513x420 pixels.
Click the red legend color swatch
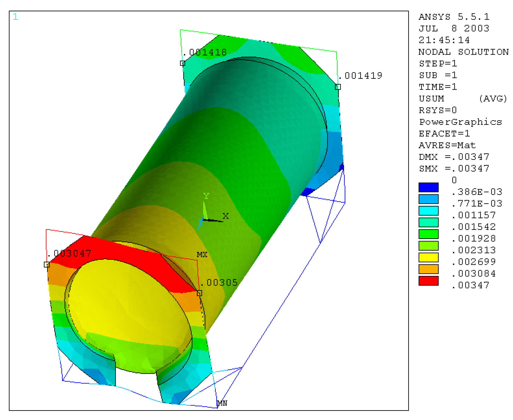pos(428,281)
